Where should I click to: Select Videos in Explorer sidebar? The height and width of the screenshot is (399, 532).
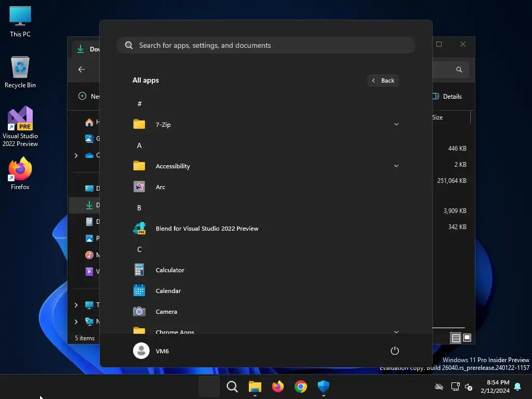(x=92, y=271)
